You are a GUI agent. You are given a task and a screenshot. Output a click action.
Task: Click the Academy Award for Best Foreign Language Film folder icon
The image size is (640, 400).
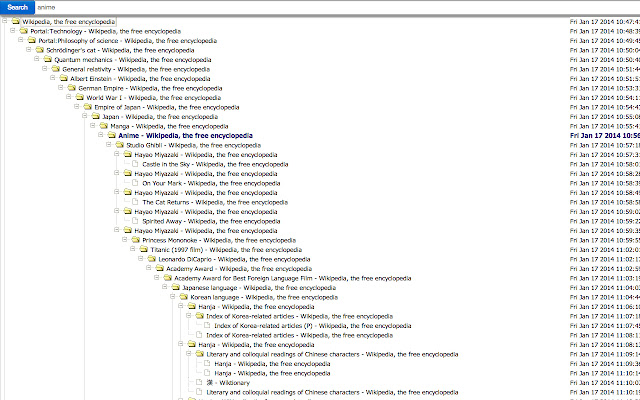[x=168, y=278]
